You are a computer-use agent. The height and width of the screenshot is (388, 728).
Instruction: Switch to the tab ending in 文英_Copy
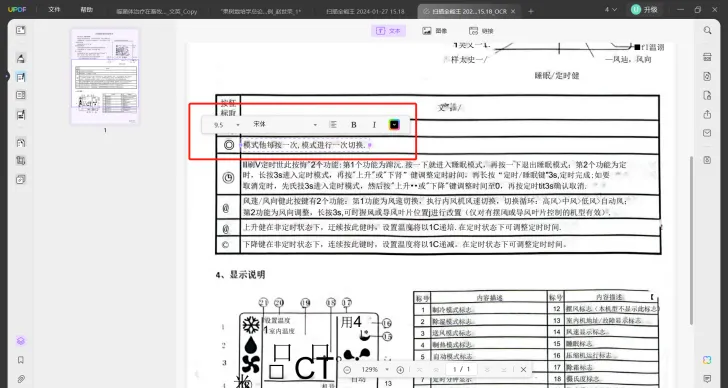156,11
